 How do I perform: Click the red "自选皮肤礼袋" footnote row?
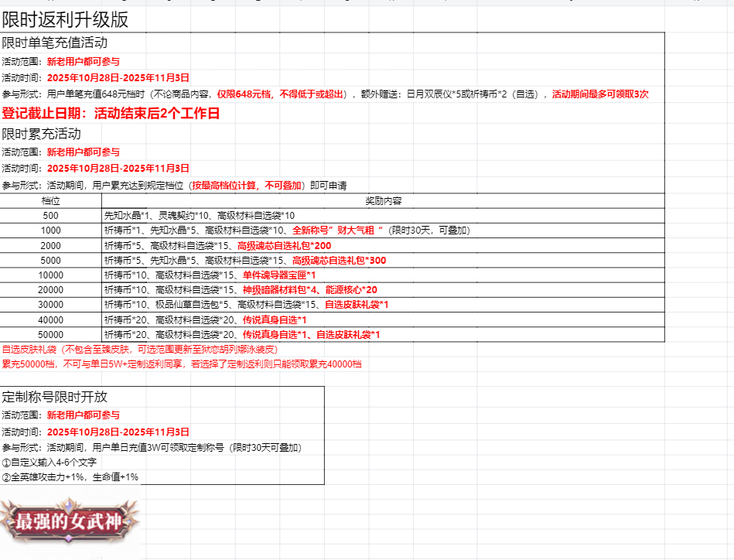[x=139, y=350]
